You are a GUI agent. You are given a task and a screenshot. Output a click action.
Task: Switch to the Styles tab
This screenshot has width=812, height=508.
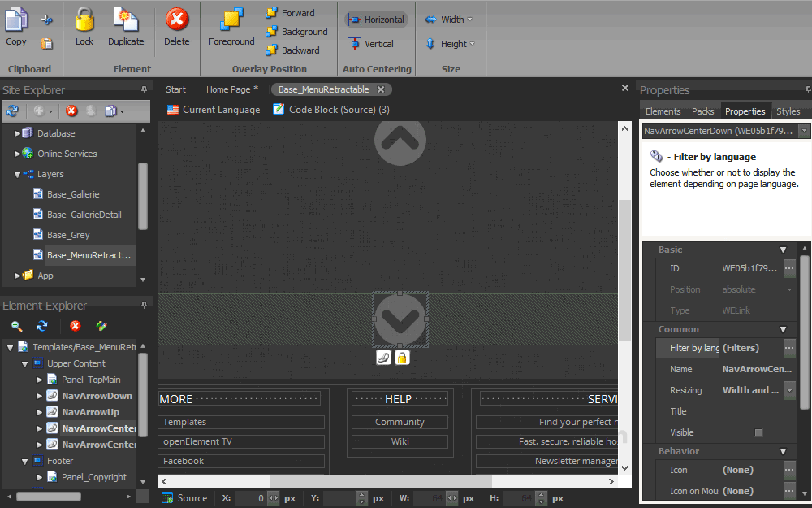[788, 111]
